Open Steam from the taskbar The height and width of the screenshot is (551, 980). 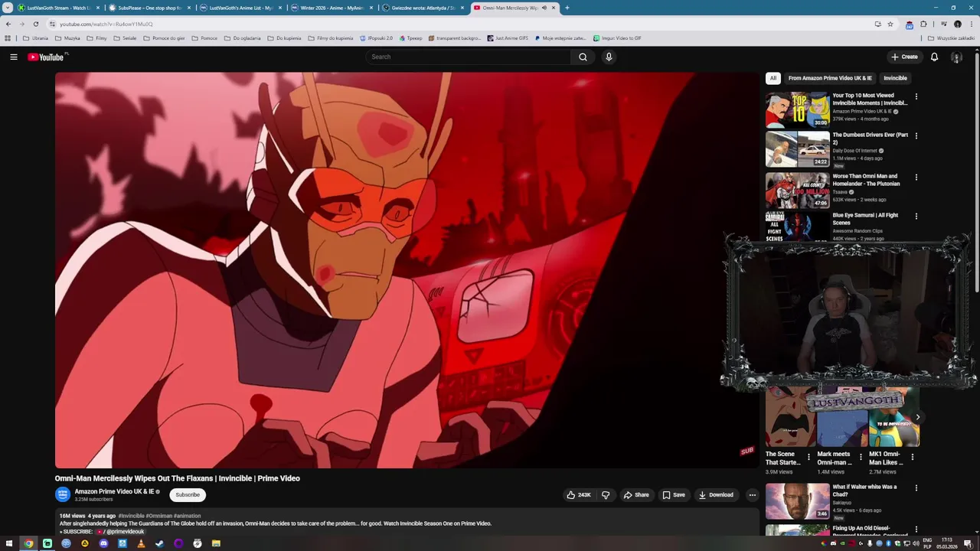point(159,543)
